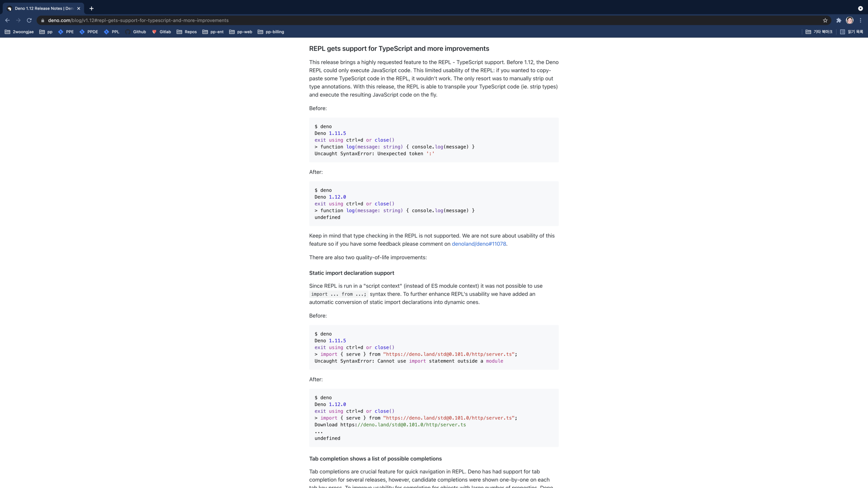868x488 pixels.
Task: Open the PPDE bookmark
Action: click(89, 32)
